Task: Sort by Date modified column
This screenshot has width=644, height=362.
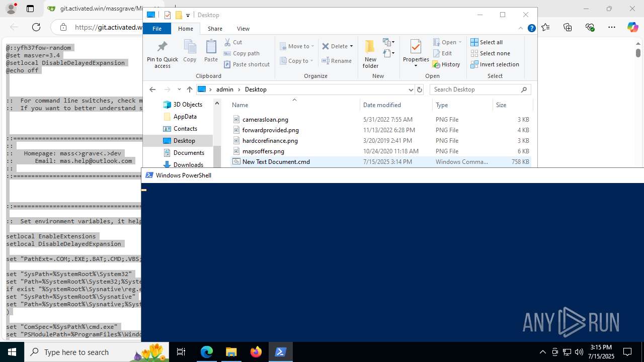Action: pyautogui.click(x=396, y=105)
